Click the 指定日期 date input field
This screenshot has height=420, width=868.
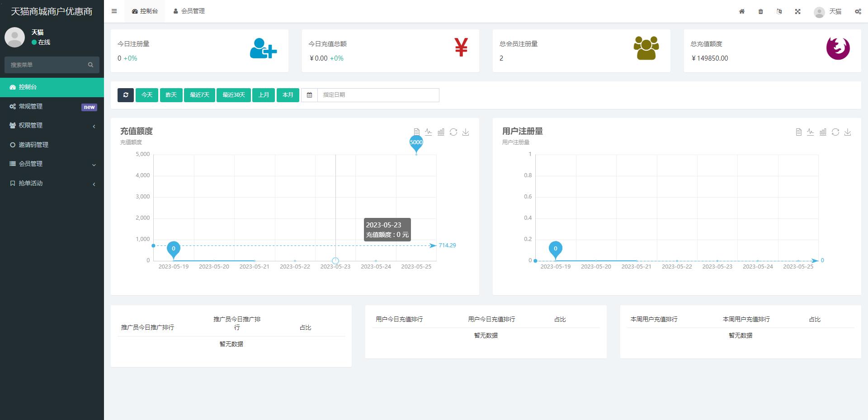click(x=378, y=95)
